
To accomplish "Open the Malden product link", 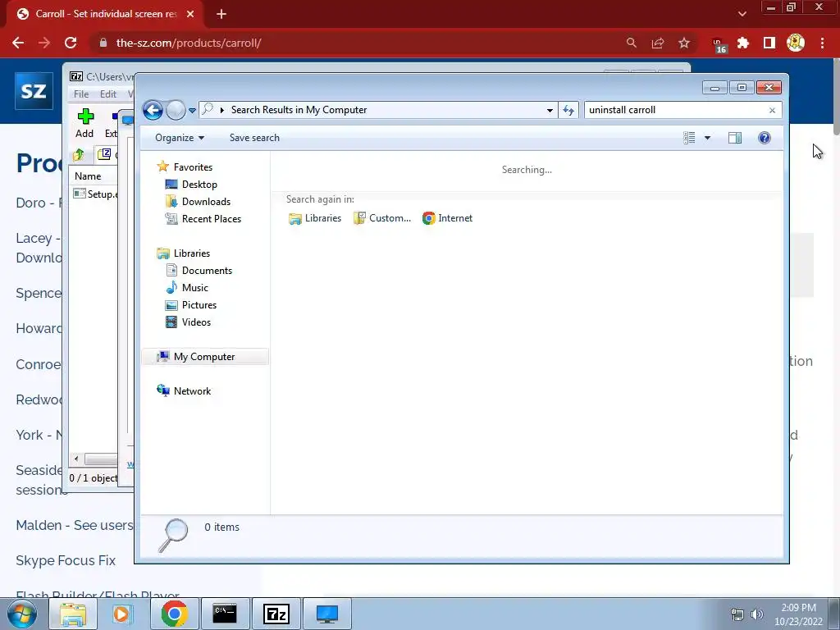I will click(75, 525).
